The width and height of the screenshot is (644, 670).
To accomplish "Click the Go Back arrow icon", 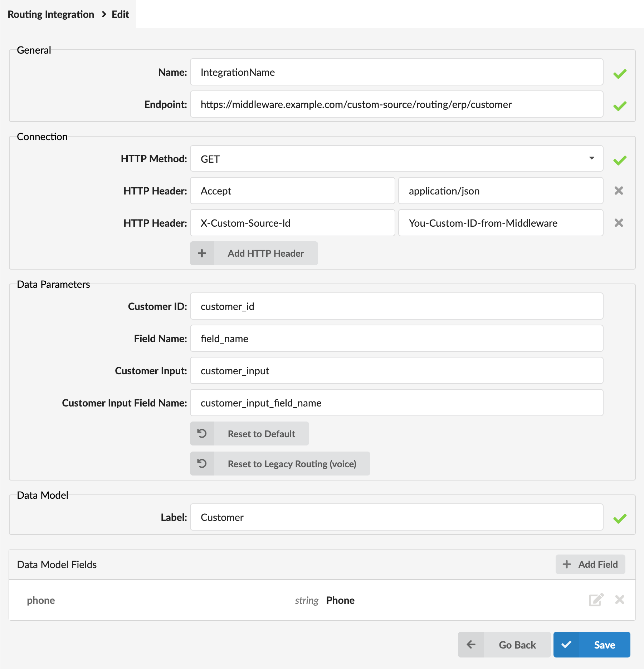I will (471, 645).
